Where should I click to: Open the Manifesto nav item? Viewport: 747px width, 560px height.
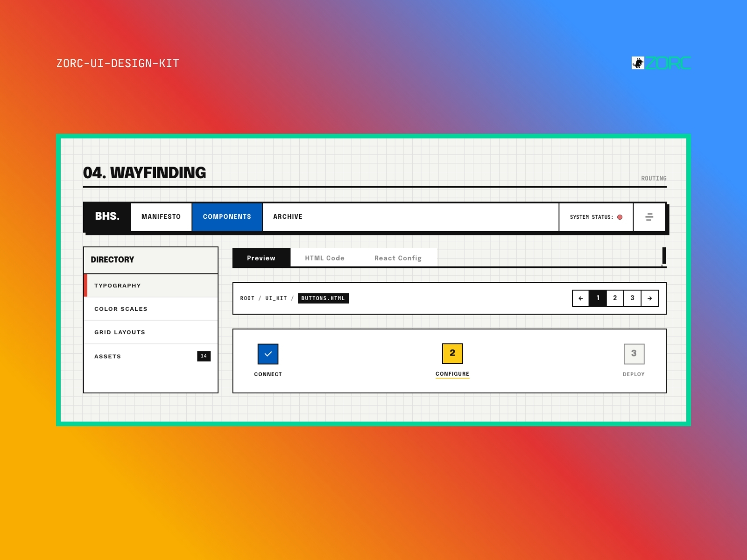pyautogui.click(x=161, y=217)
